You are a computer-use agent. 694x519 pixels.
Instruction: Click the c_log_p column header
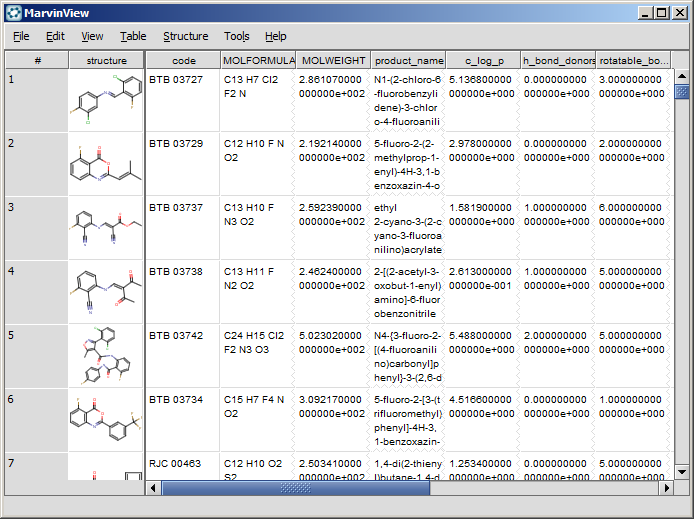(x=484, y=61)
